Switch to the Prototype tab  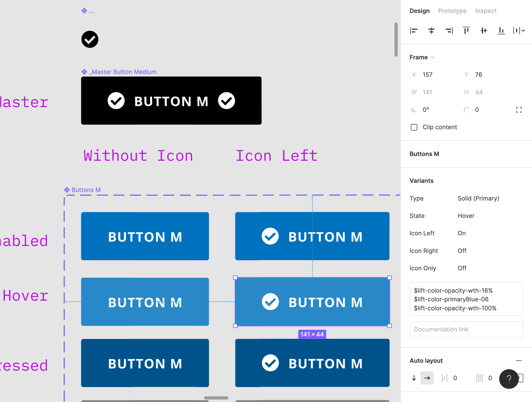coord(452,11)
